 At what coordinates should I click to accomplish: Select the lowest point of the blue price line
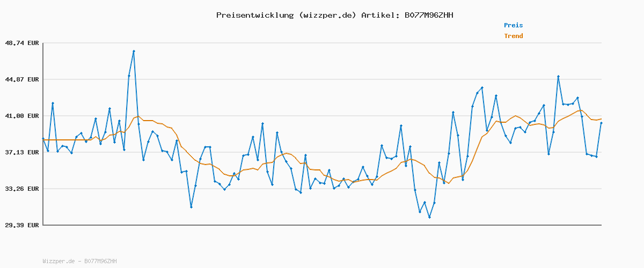pyautogui.click(x=429, y=217)
